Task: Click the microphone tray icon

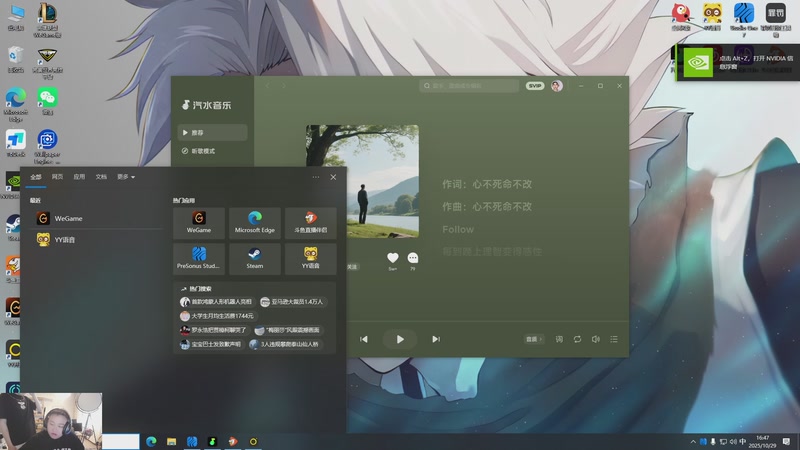Action: pyautogui.click(x=713, y=442)
